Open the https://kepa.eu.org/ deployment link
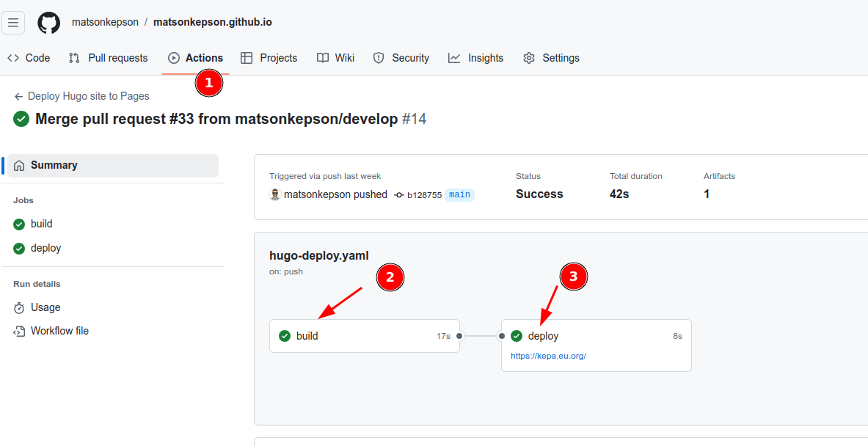Viewport: 868px width, 446px height. pos(548,357)
